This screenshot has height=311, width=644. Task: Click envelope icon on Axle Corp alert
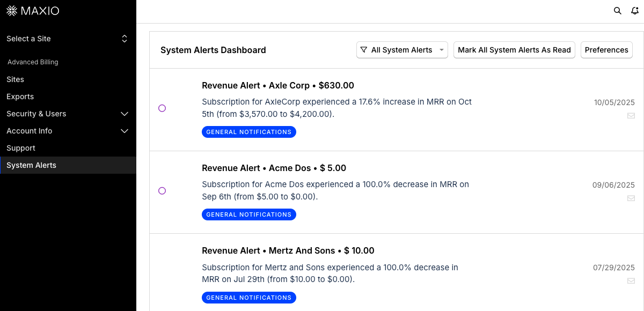coord(631,115)
